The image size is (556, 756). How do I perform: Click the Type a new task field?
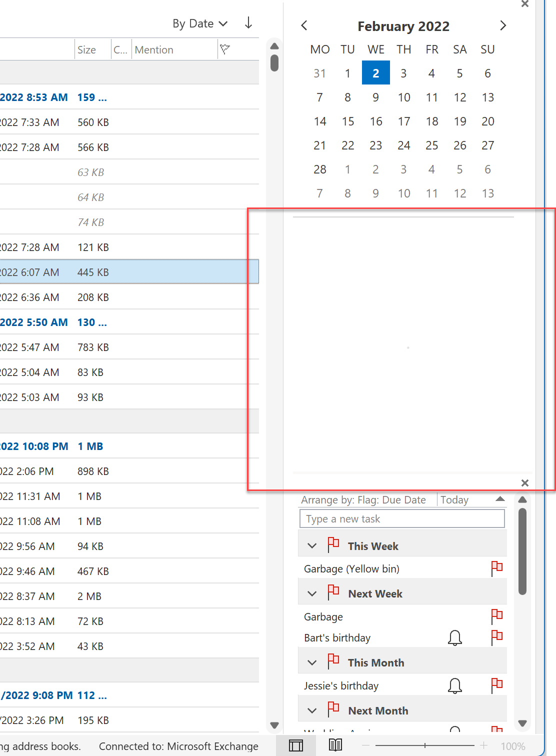tap(402, 518)
